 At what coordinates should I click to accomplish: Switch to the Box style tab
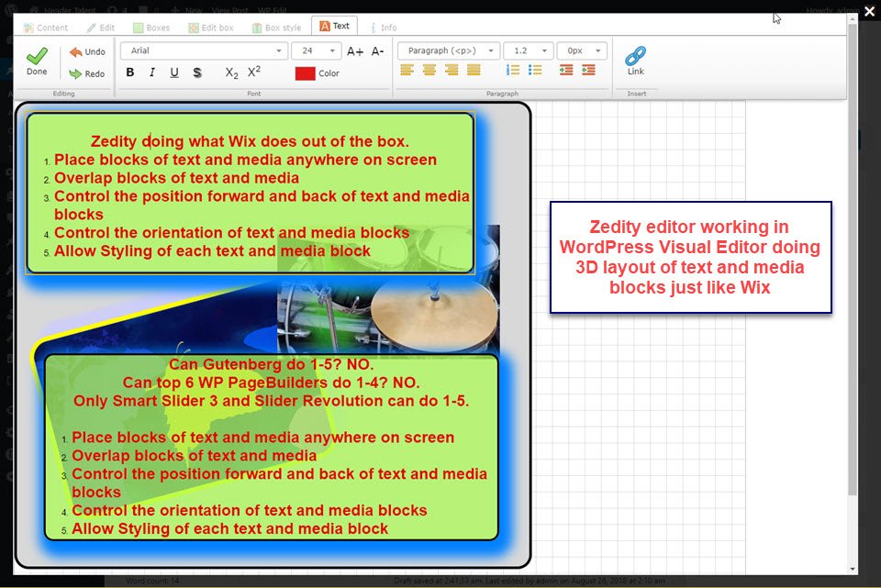277,28
